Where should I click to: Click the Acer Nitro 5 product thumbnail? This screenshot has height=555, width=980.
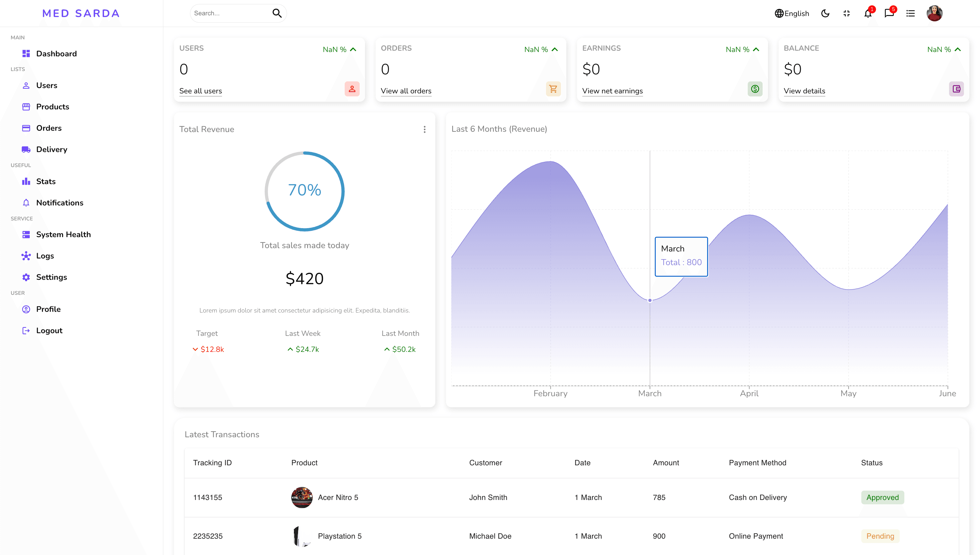coord(302,497)
